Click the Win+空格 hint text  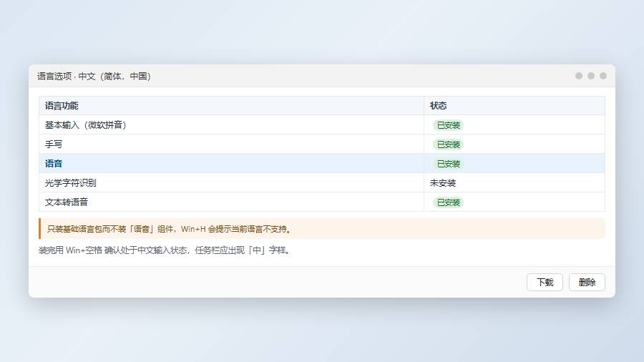(x=165, y=250)
